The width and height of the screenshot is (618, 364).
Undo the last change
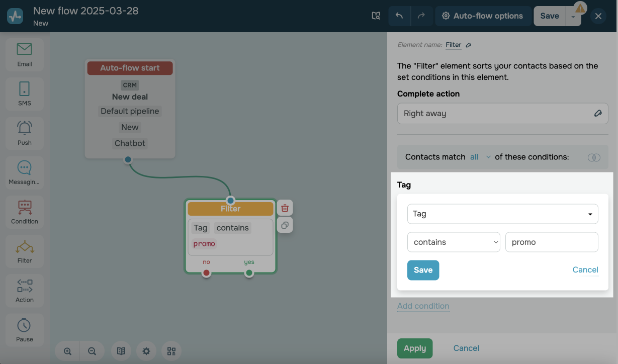point(399,16)
